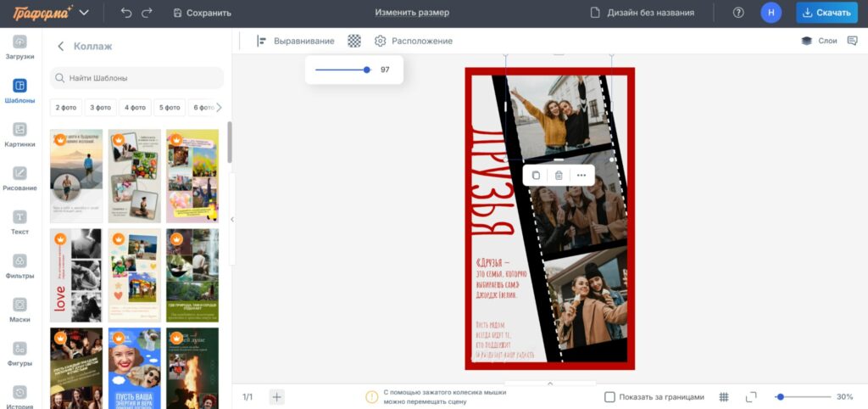
Task: Open the Маски masks panel
Action: click(20, 310)
